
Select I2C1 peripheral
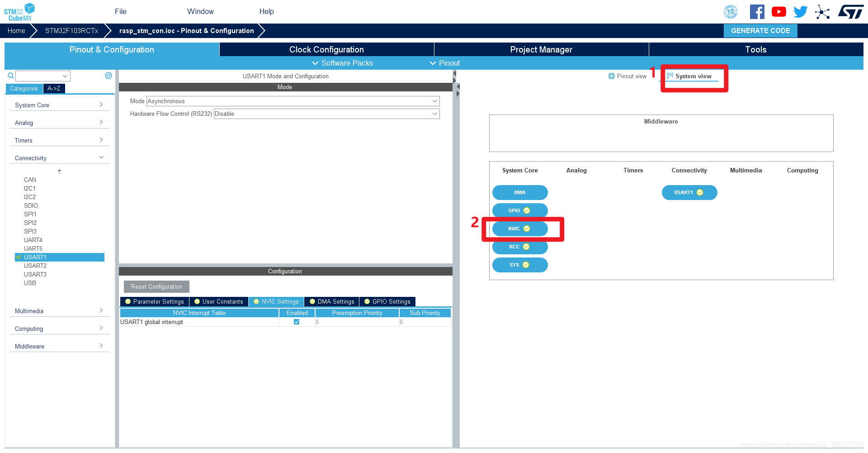click(29, 188)
